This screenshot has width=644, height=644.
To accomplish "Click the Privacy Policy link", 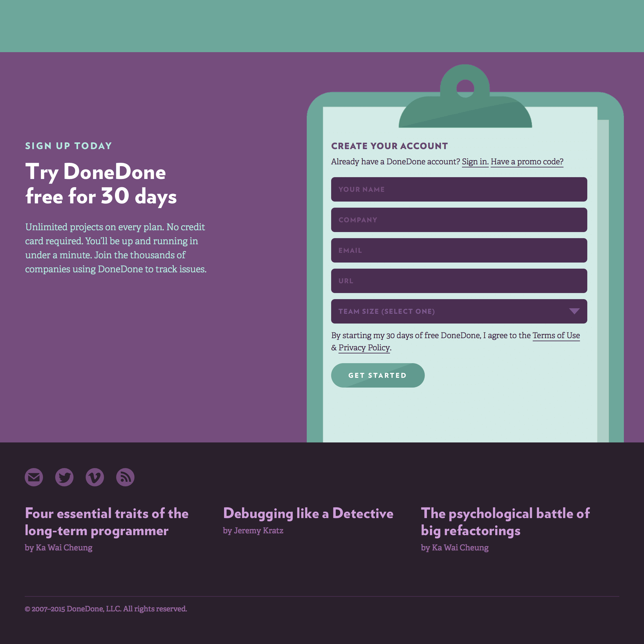I will pyautogui.click(x=364, y=347).
